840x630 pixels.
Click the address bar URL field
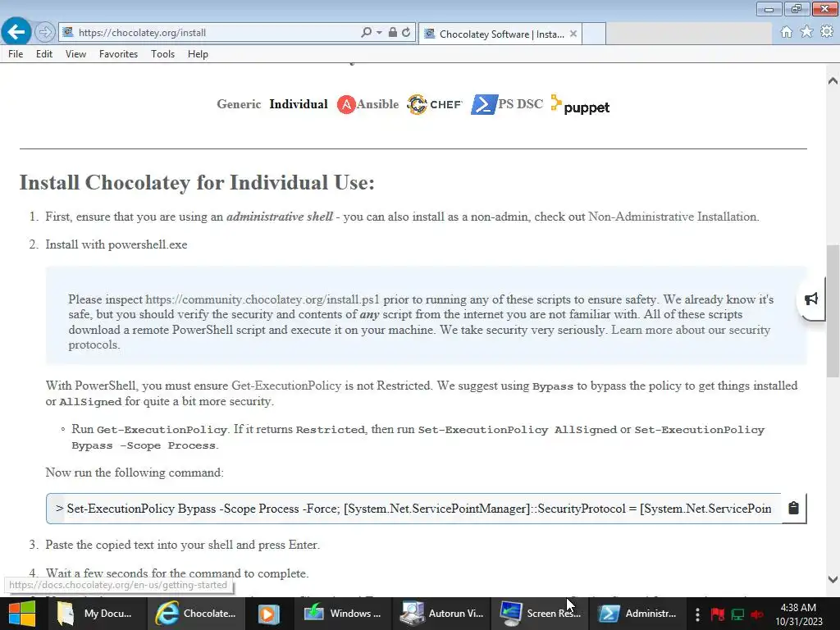pos(214,33)
